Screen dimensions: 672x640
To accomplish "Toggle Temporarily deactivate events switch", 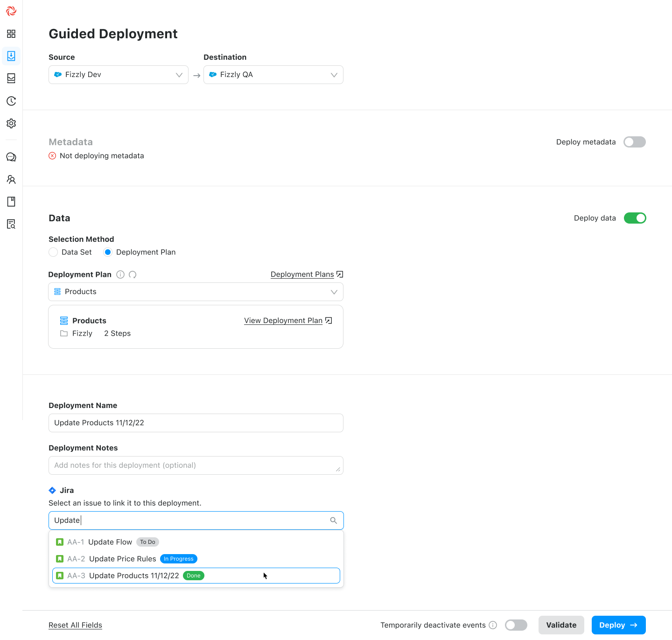I will (x=516, y=625).
